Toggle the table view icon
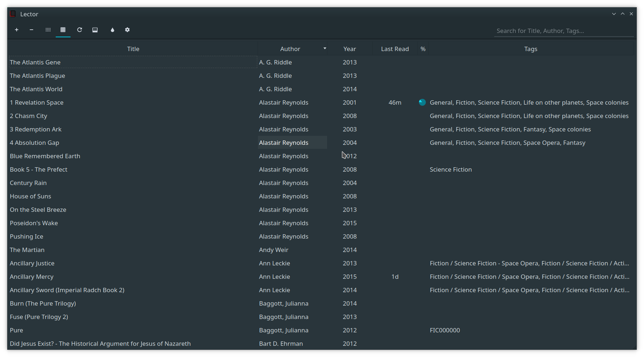This screenshot has height=357, width=644. [x=63, y=30]
